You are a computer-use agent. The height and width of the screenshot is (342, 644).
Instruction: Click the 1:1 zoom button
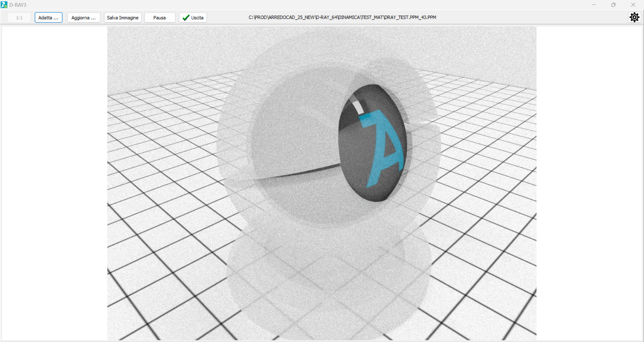(x=19, y=17)
